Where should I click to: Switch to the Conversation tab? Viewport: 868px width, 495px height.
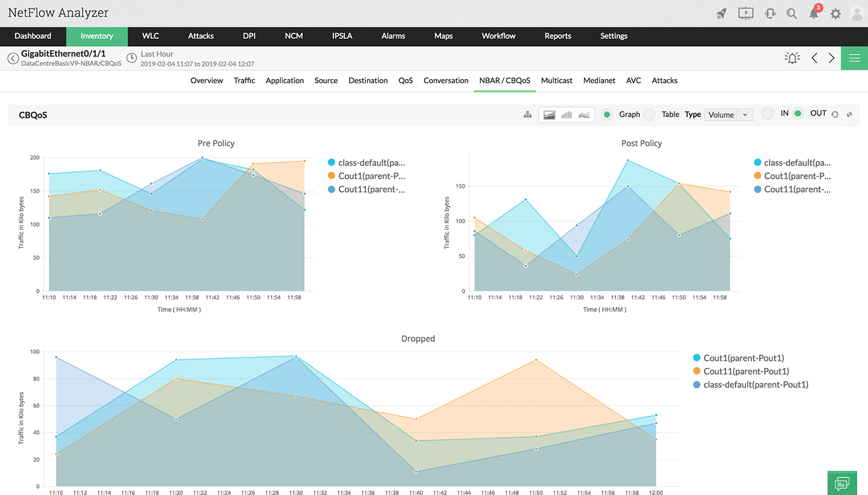[445, 80]
